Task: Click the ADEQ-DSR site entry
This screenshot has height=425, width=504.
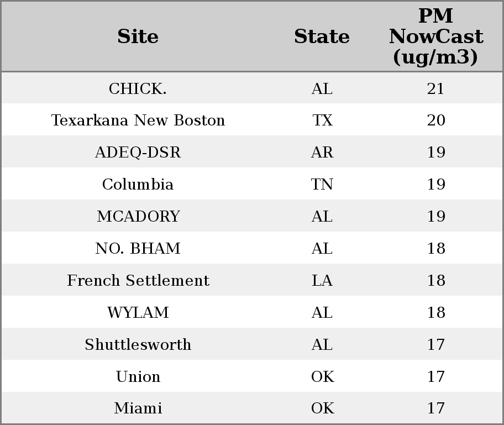Action: coord(138,153)
